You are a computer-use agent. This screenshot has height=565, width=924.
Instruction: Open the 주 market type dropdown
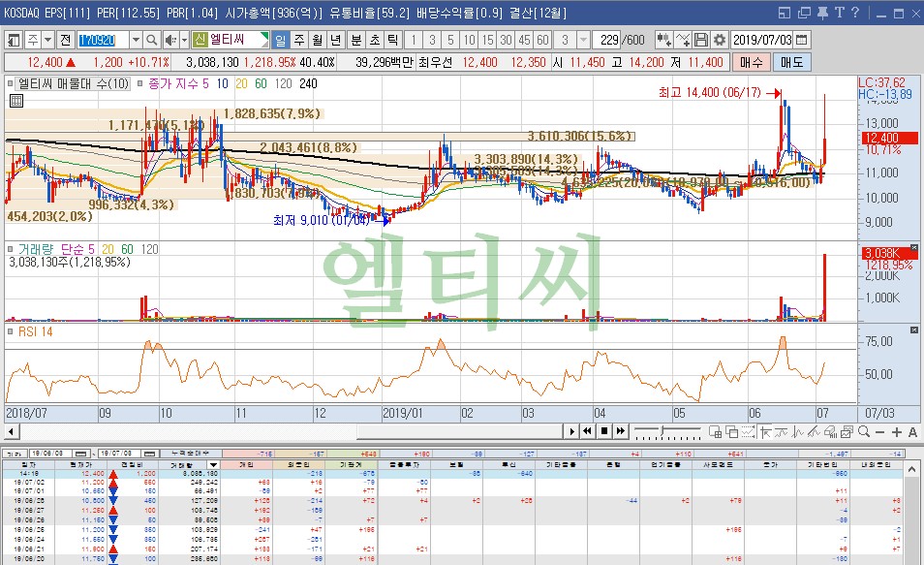pyautogui.click(x=48, y=40)
